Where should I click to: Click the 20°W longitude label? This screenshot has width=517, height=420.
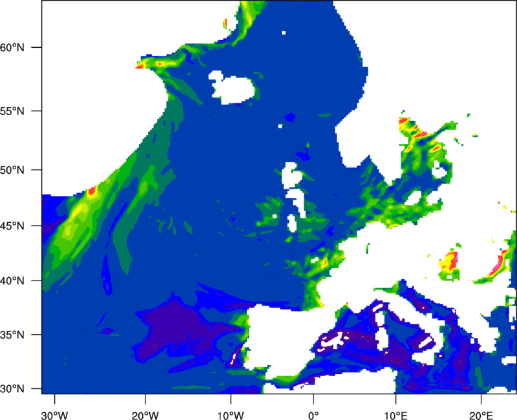click(145, 415)
